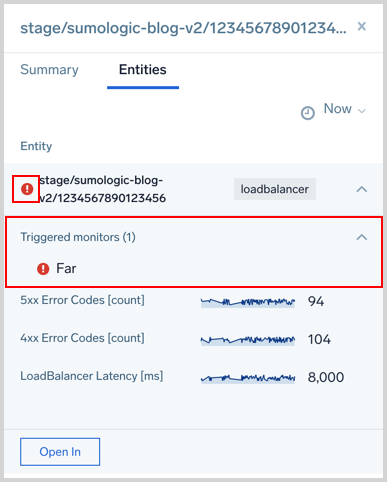Click the chevron arrow next to Now
387x482 pixels.
(362, 111)
